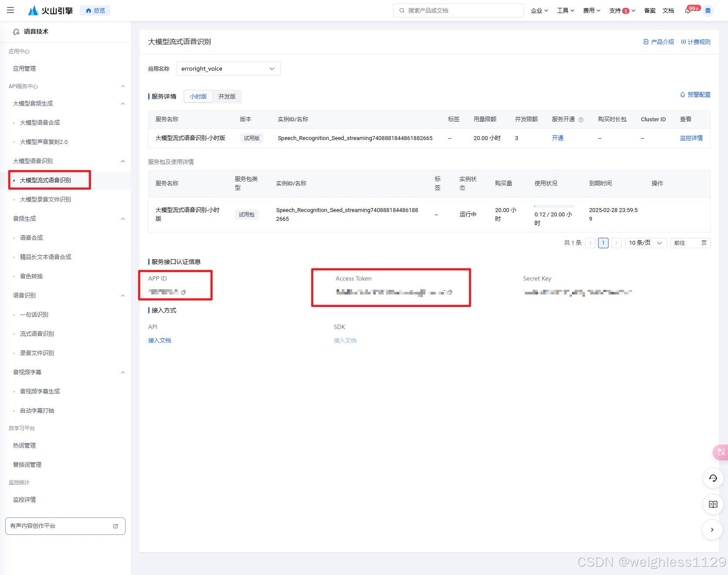This screenshot has height=575, width=728.
Task: Go to previous page arrow
Action: [x=590, y=243]
